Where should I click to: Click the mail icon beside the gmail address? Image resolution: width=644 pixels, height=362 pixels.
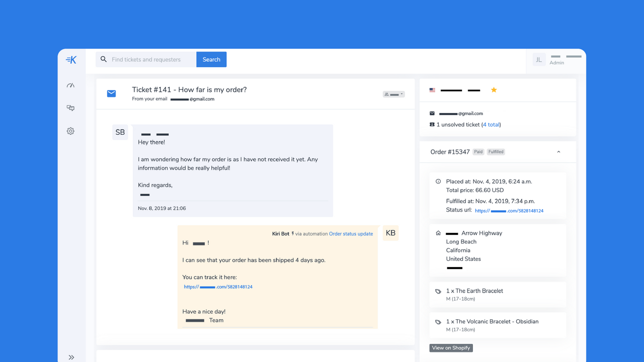[432, 113]
